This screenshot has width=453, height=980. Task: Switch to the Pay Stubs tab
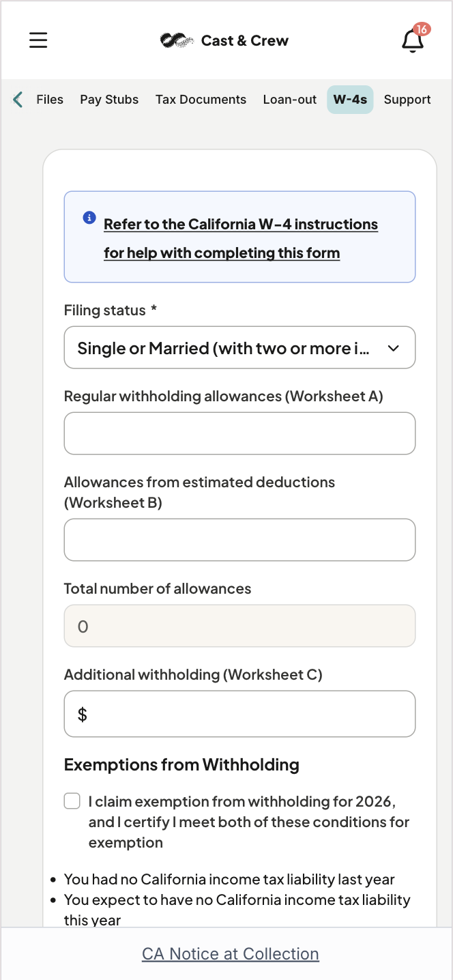pos(109,100)
